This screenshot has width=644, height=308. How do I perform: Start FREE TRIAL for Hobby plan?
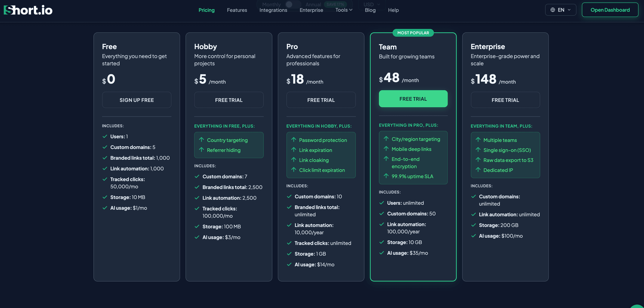229,100
